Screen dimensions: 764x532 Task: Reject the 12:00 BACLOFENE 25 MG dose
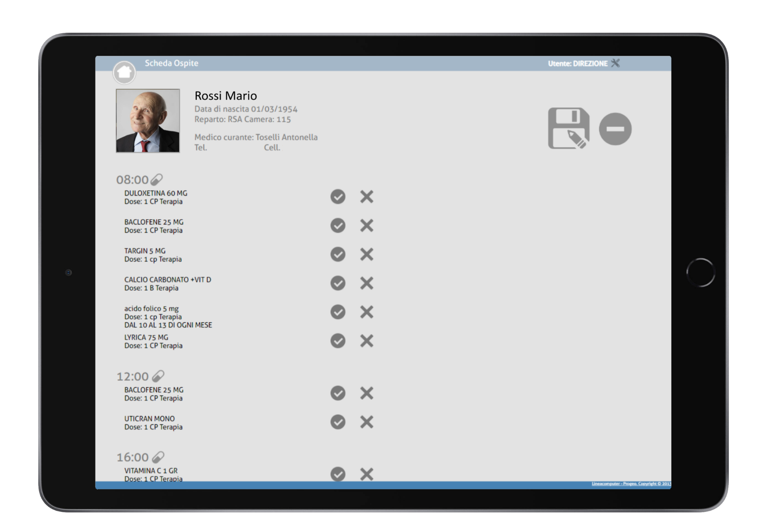(367, 393)
